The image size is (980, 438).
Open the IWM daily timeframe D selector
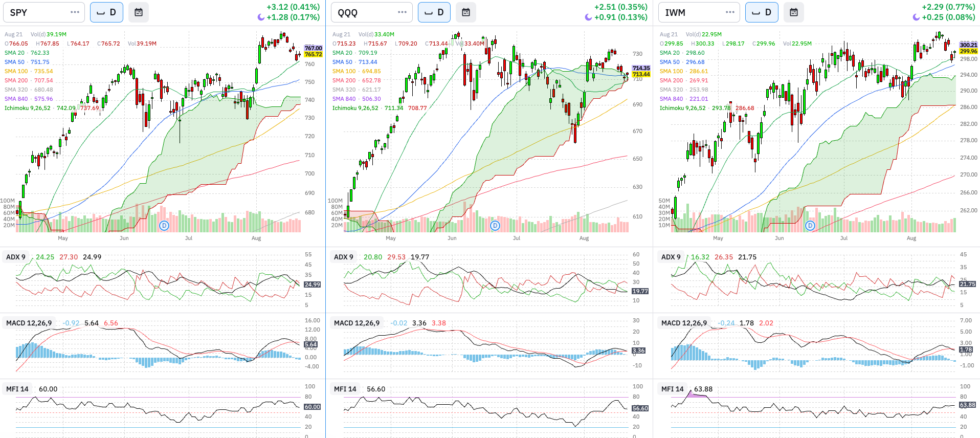(x=762, y=12)
